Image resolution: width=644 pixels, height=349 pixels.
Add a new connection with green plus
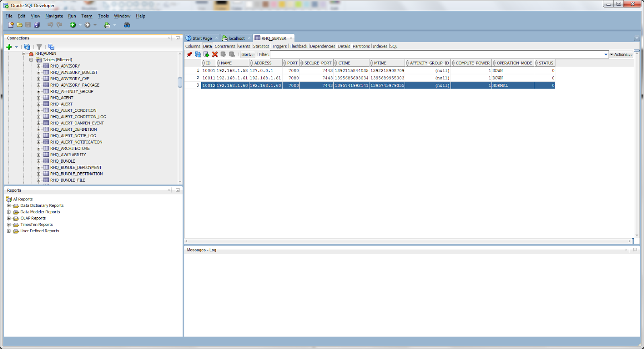pos(9,47)
